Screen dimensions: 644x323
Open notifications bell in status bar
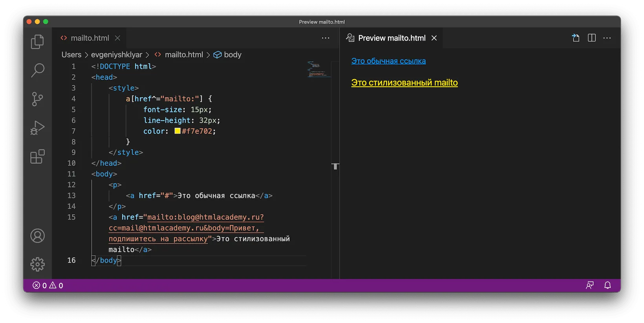607,285
